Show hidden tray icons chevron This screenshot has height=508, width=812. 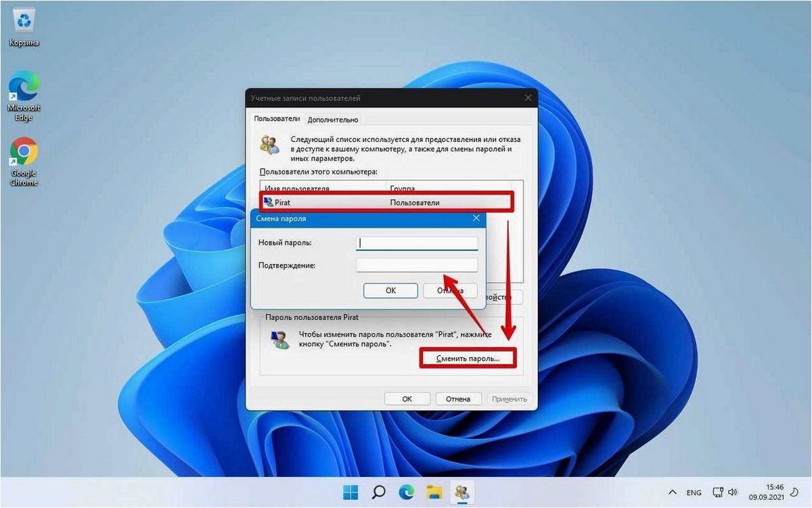[x=673, y=492]
